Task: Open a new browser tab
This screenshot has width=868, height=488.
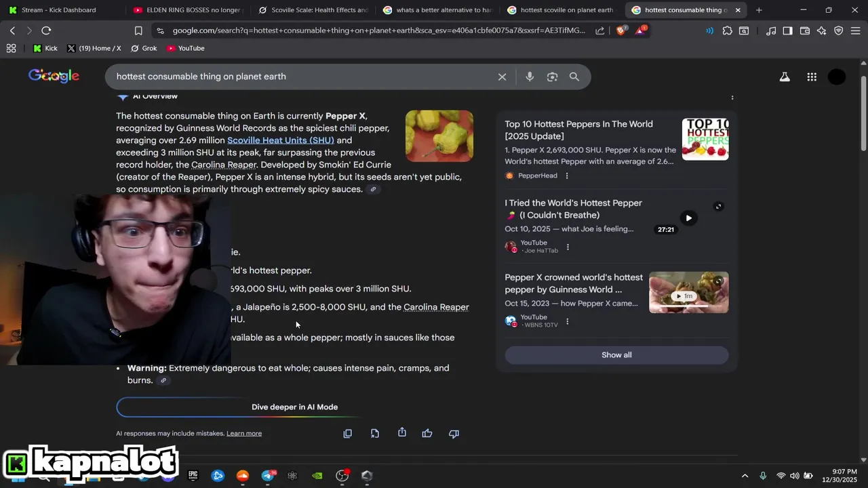Action: coord(759,10)
